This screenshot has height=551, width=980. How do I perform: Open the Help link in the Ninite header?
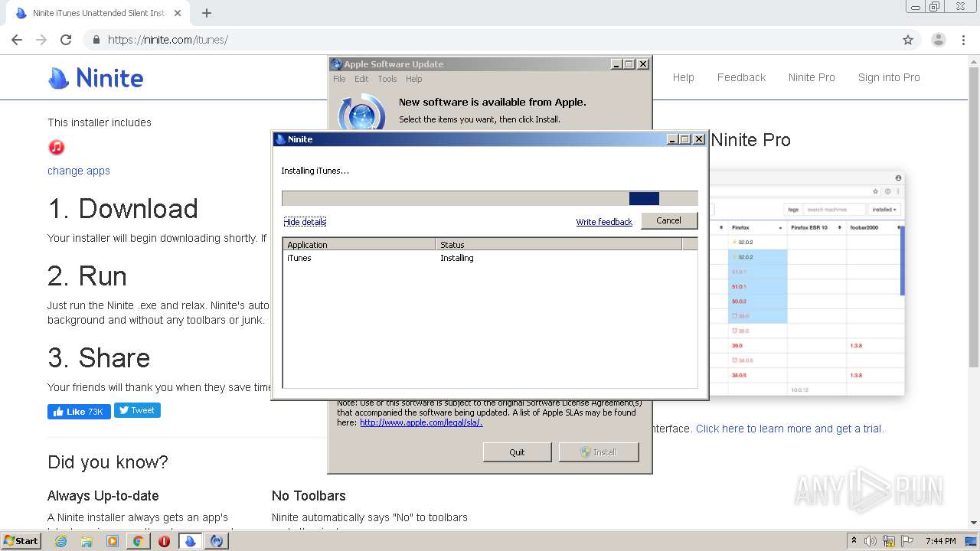(x=684, y=77)
